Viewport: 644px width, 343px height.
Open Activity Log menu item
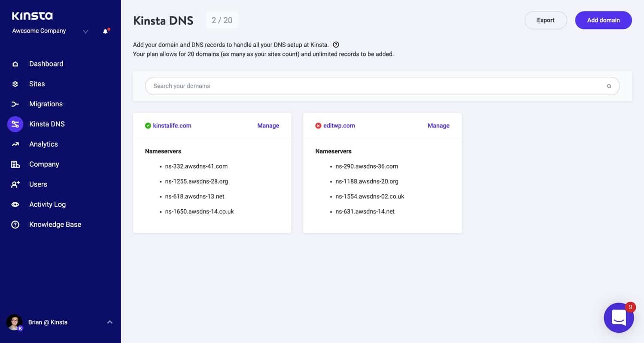click(x=47, y=205)
